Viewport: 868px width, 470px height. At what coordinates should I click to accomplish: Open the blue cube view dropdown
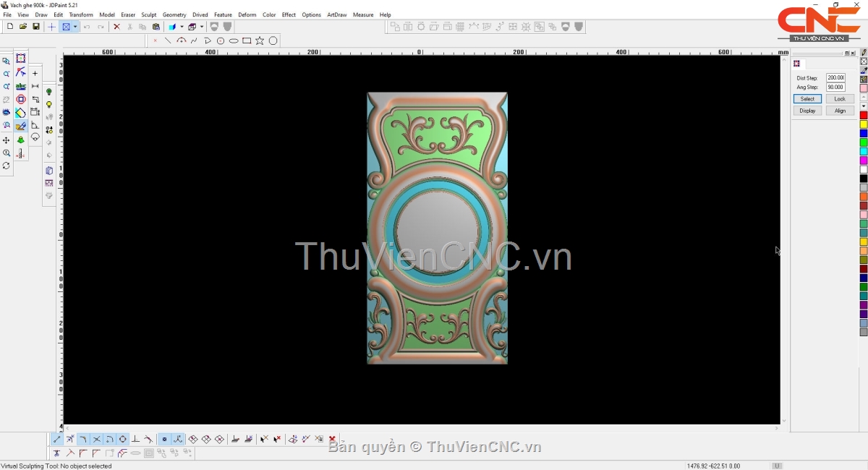[x=182, y=27]
